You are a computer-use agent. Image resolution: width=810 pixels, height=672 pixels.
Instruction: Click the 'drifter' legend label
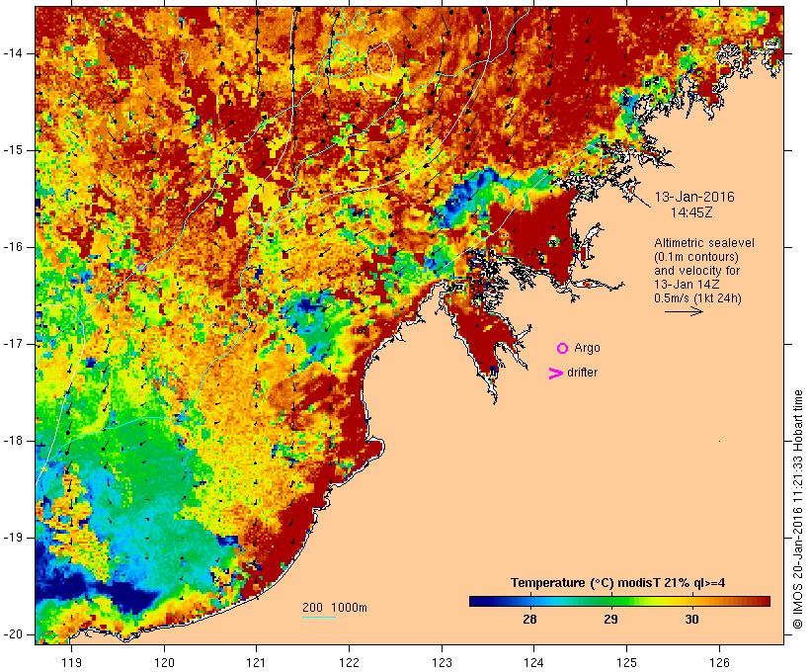[x=582, y=373]
